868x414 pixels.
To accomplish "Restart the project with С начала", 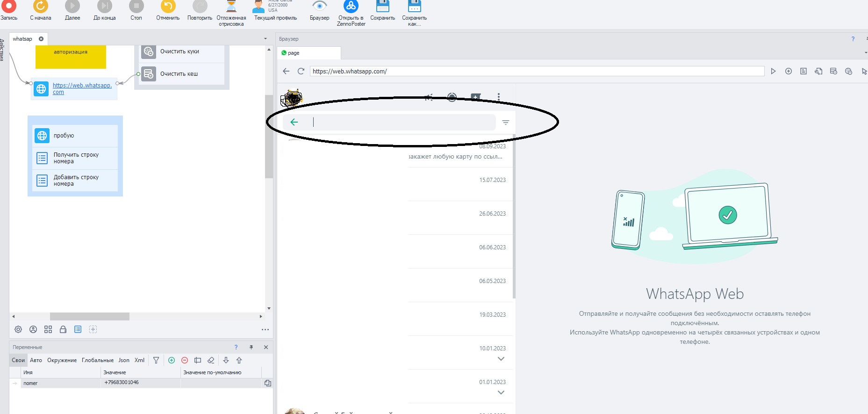I will click(41, 10).
